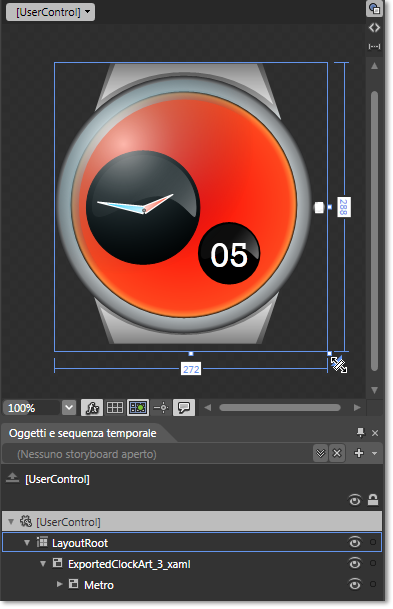Pin the Oggetti e sequenza temporale panel
The height and width of the screenshot is (609, 393).
(x=361, y=433)
